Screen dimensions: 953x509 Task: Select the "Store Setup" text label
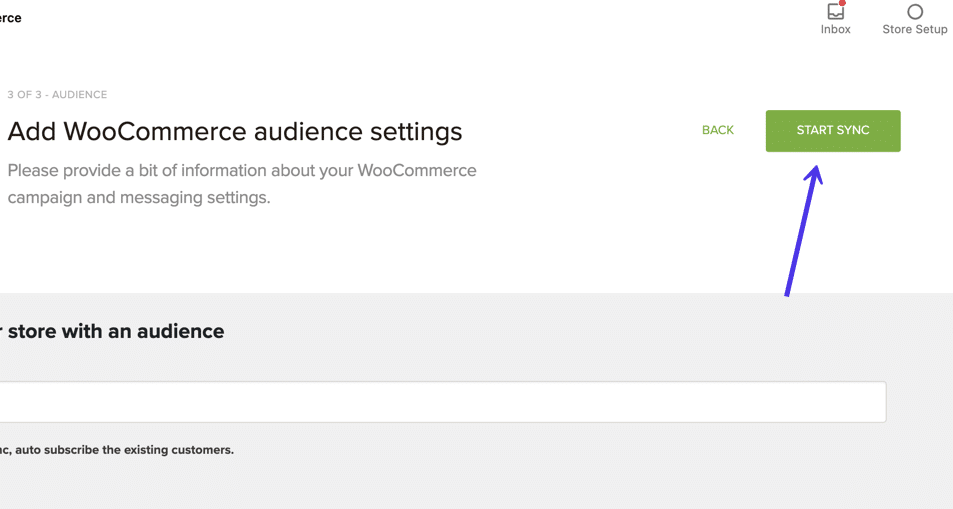pyautogui.click(x=914, y=30)
